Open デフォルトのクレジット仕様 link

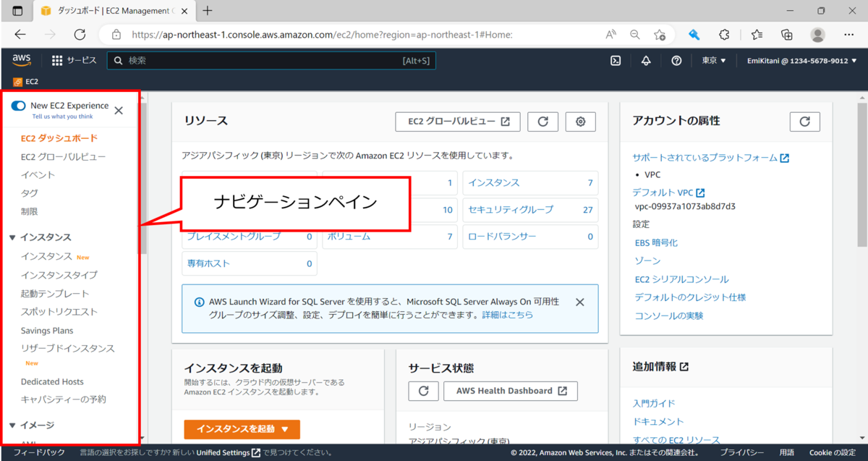point(690,297)
